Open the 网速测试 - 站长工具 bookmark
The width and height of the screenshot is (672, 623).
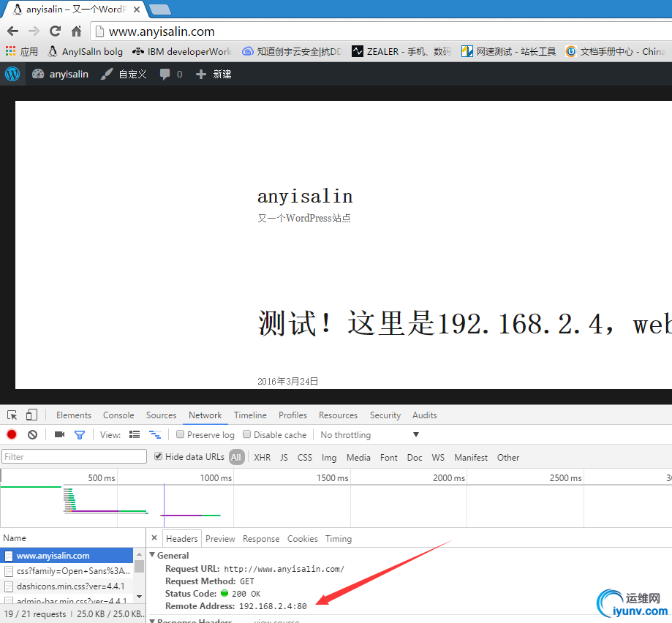point(509,52)
